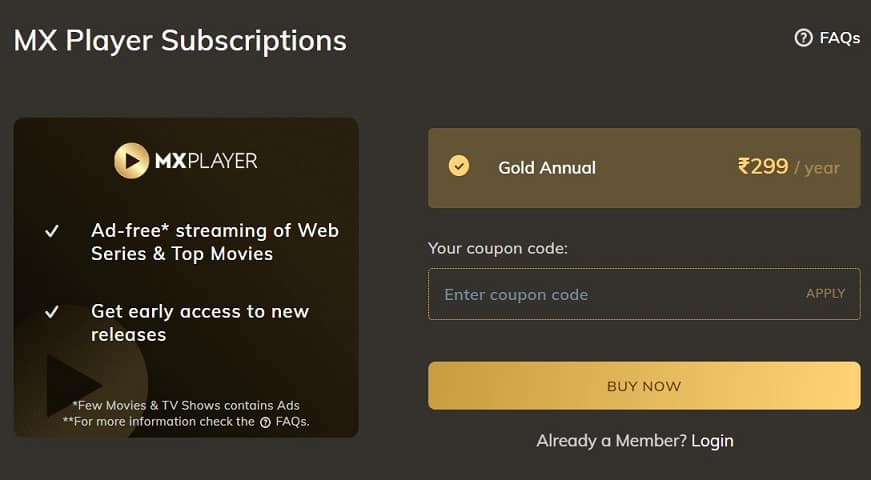Click small question icon in footnote
The height and width of the screenshot is (480, 871).
[x=265, y=422]
